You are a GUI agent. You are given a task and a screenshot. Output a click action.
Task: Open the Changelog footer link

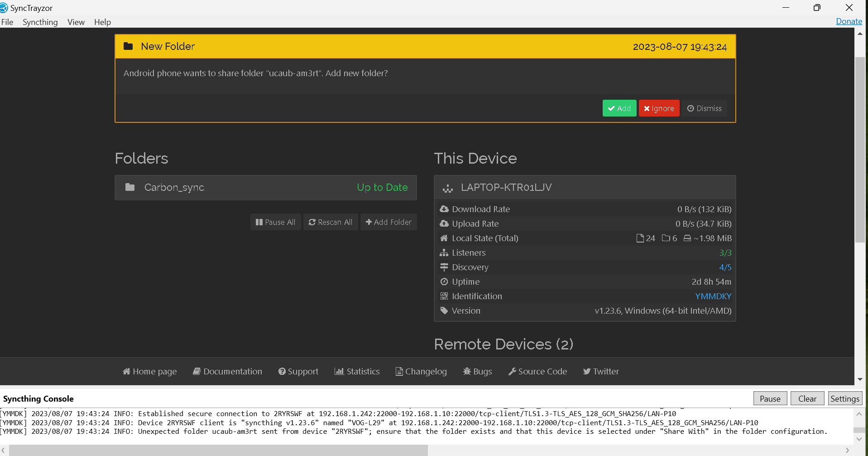pyautogui.click(x=421, y=371)
